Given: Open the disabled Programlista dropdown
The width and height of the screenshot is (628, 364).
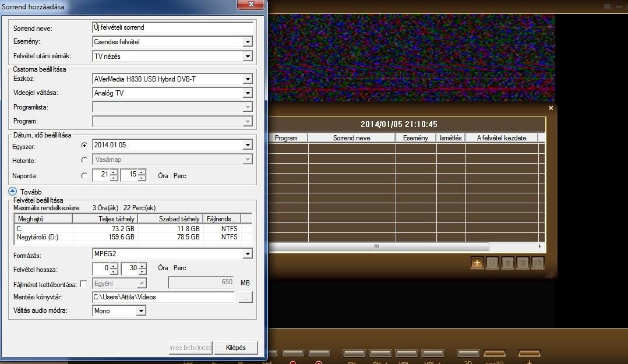Looking at the screenshot, I should [x=248, y=107].
